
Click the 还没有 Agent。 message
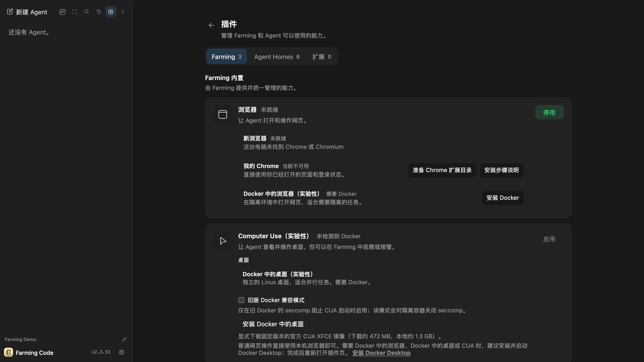coord(29,32)
